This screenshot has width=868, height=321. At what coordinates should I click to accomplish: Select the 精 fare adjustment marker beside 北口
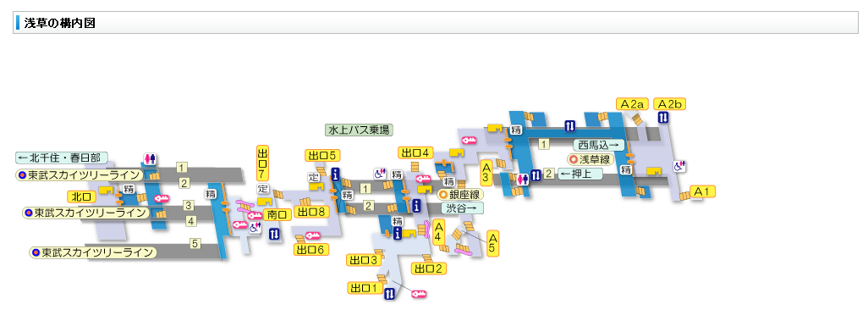[x=129, y=189]
